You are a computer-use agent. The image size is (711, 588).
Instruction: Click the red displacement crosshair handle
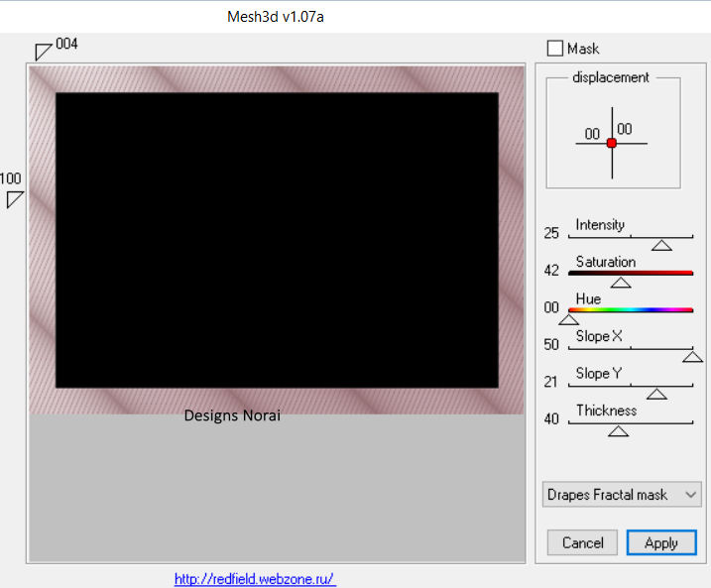612,143
